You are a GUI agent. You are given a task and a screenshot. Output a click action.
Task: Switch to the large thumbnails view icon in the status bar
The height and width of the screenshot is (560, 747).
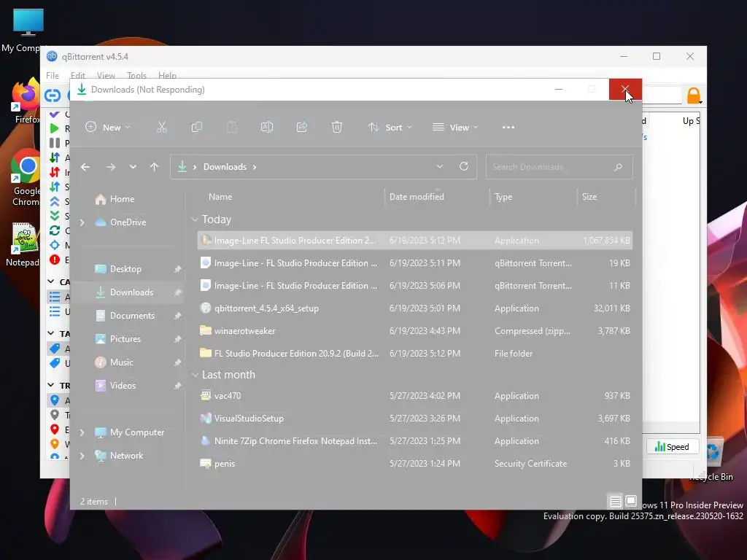(631, 501)
